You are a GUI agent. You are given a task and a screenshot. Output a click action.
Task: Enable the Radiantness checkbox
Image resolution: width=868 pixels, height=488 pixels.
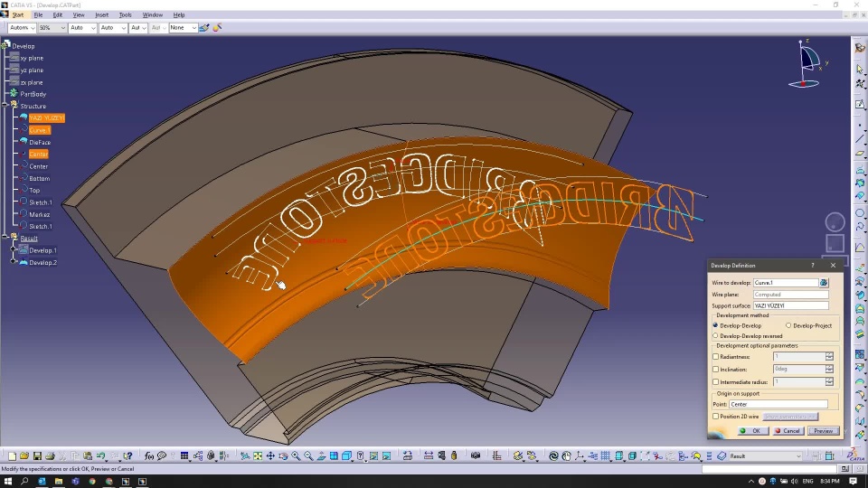[x=716, y=357]
